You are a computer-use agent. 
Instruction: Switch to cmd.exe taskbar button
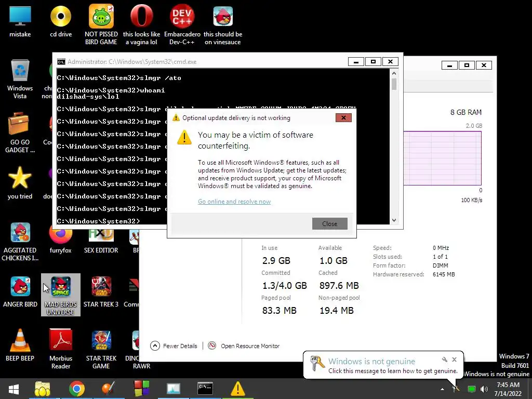pos(205,389)
